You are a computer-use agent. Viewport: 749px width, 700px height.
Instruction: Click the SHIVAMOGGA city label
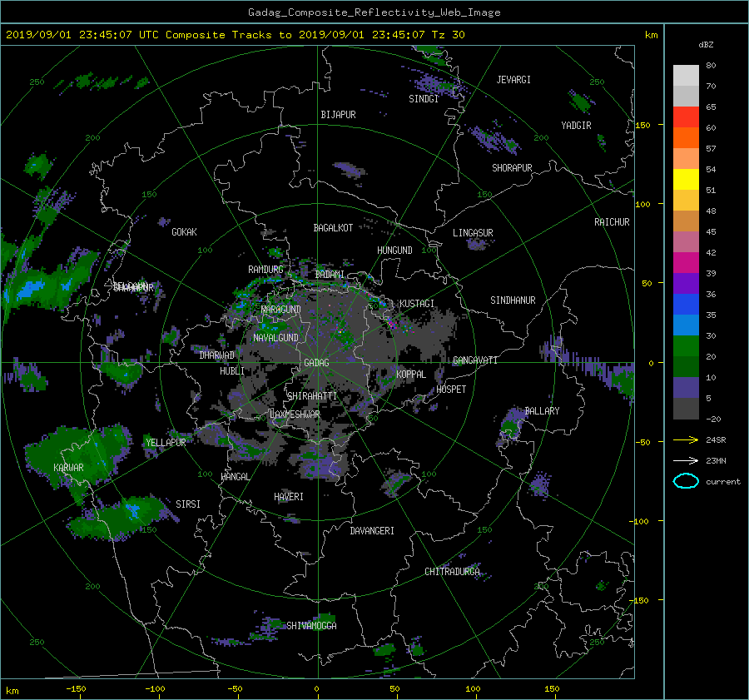click(x=311, y=625)
